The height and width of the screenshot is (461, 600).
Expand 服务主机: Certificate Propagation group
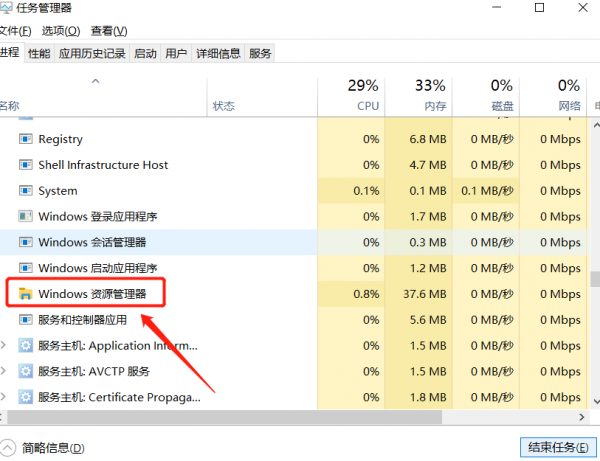(3, 396)
